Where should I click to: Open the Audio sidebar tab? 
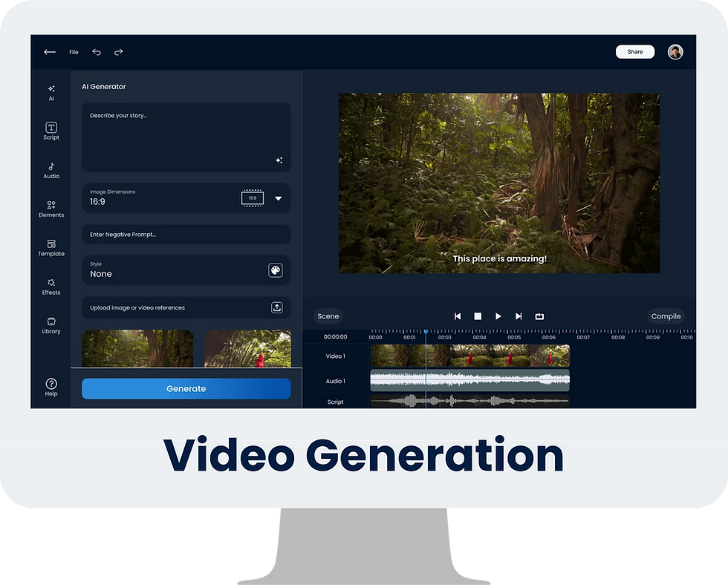coord(51,170)
